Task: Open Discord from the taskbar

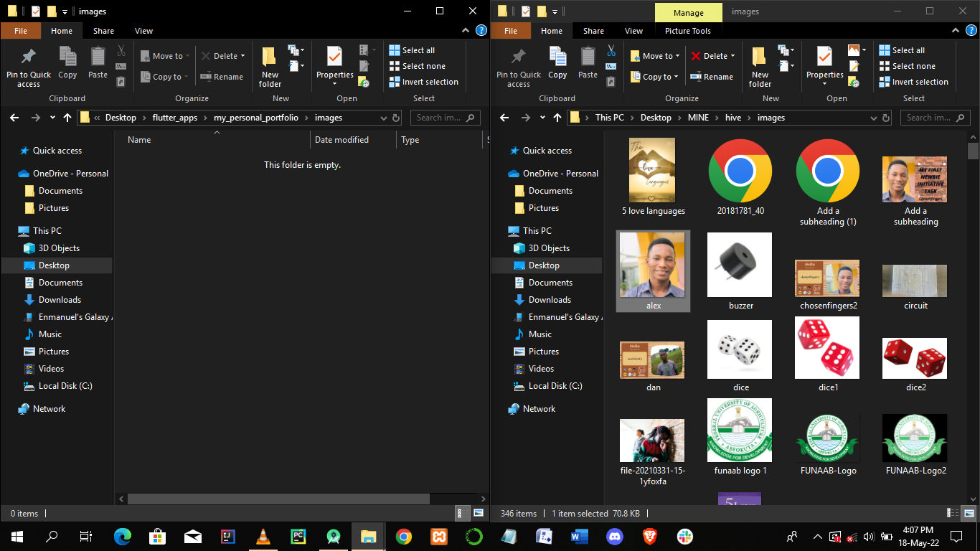Action: tap(614, 536)
